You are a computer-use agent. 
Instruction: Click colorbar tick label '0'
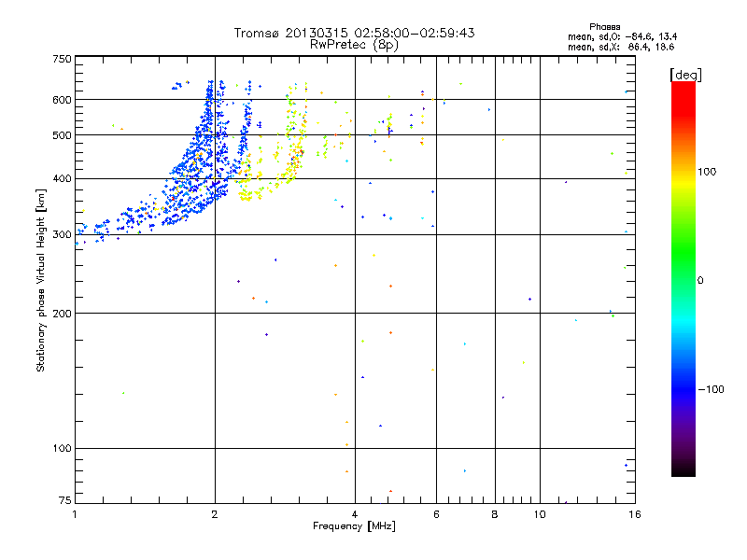[699, 281]
